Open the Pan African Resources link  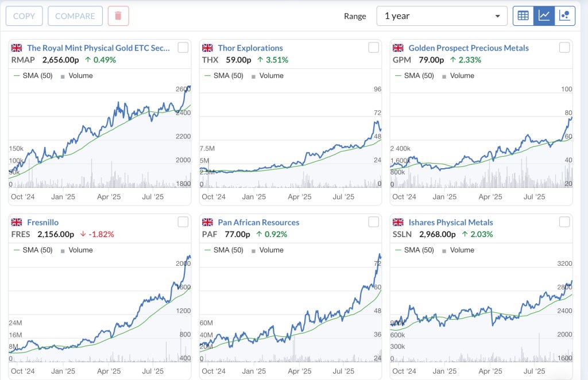tap(258, 223)
